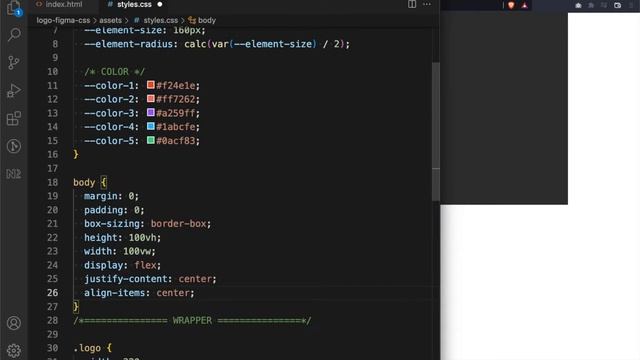
Task: Click the '/* COLOR */' comment
Action: 114,71
